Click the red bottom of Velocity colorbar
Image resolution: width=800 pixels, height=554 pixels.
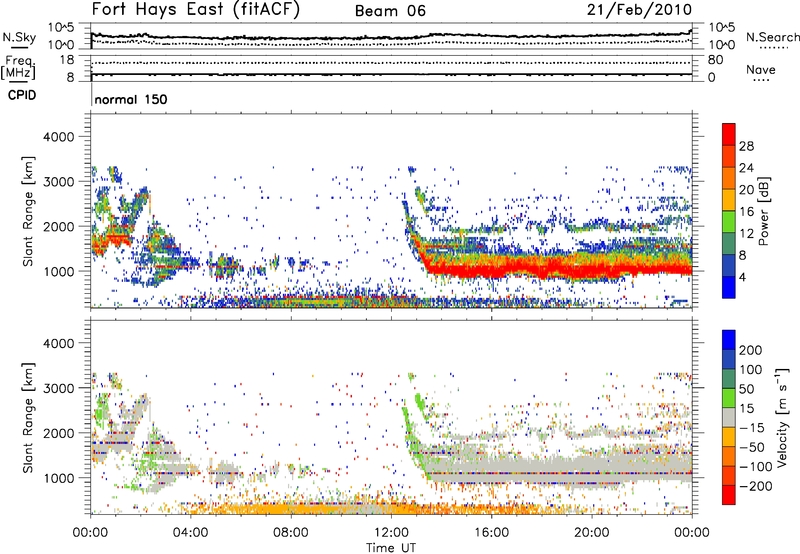pyautogui.click(x=729, y=495)
